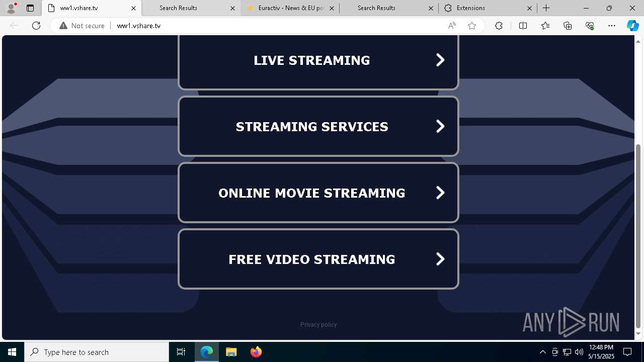
Task: Open File Explorer from the taskbar
Action: [231, 352]
